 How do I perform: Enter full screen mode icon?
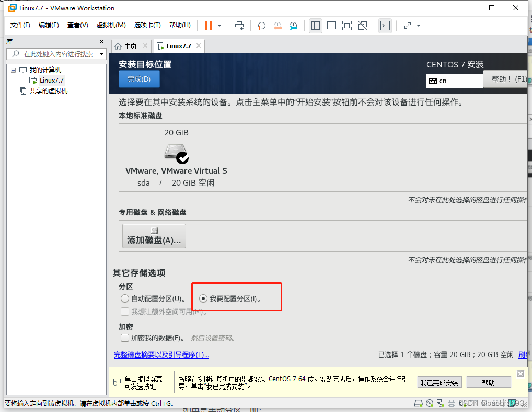pyautogui.click(x=347, y=26)
